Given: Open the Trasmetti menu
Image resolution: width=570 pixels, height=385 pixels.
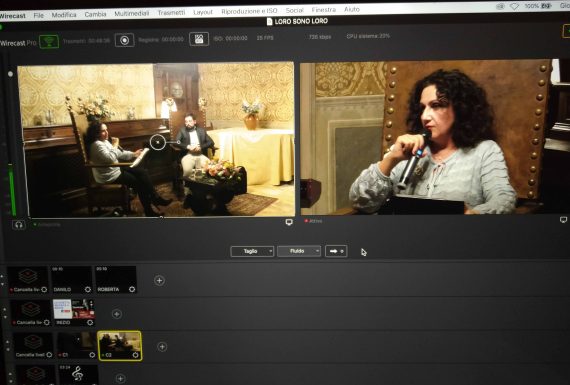Looking at the screenshot, I should (171, 13).
